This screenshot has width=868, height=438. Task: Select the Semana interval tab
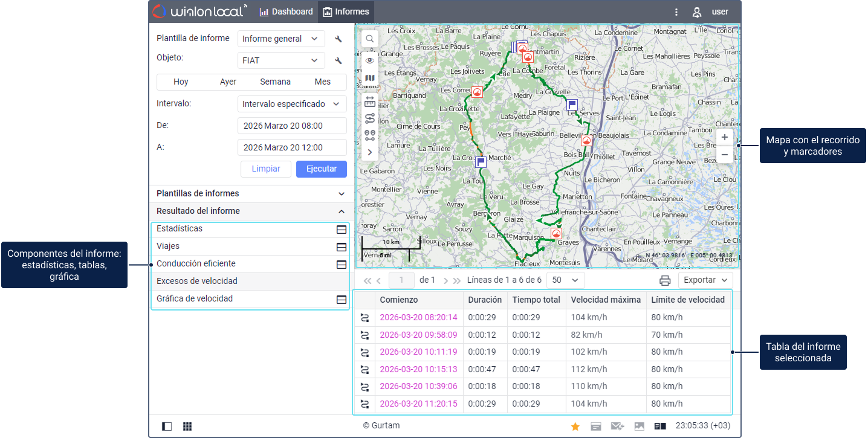pyautogui.click(x=275, y=82)
